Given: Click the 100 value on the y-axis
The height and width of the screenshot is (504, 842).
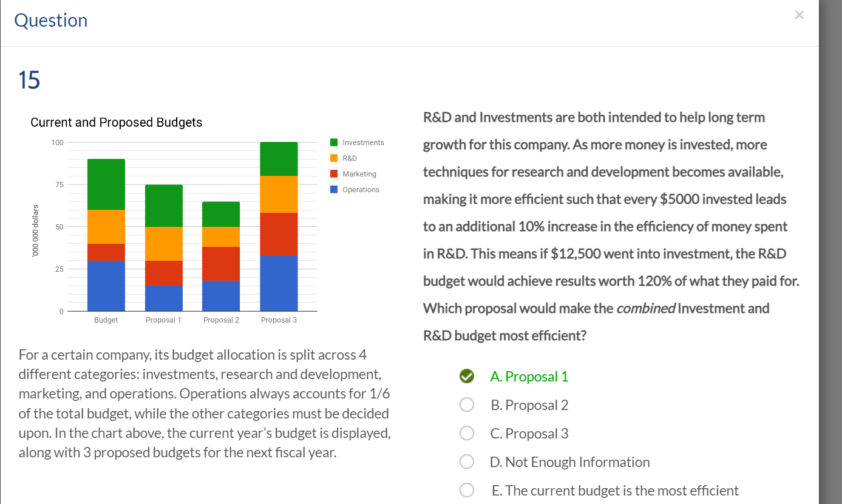Looking at the screenshot, I should tap(58, 143).
